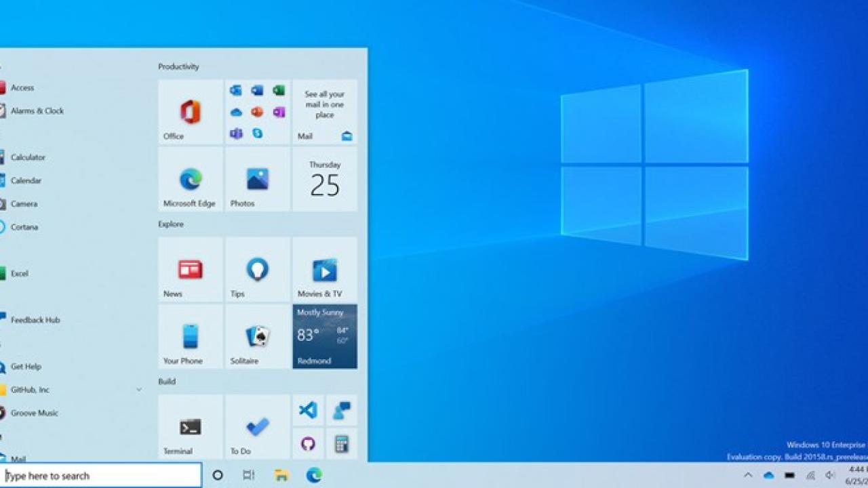The image size is (868, 488).
Task: Open the volume control in system tray
Action: 829,476
